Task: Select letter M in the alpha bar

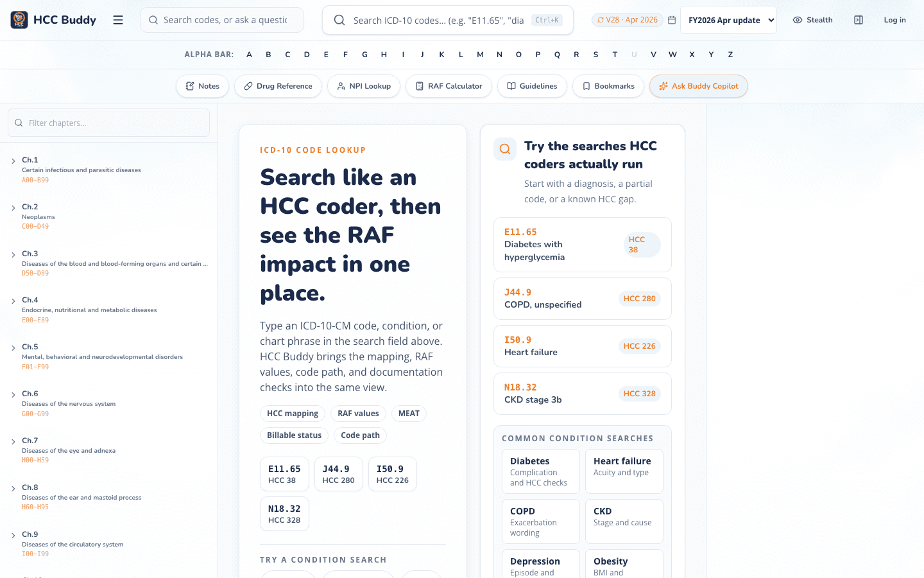Action: (x=480, y=55)
